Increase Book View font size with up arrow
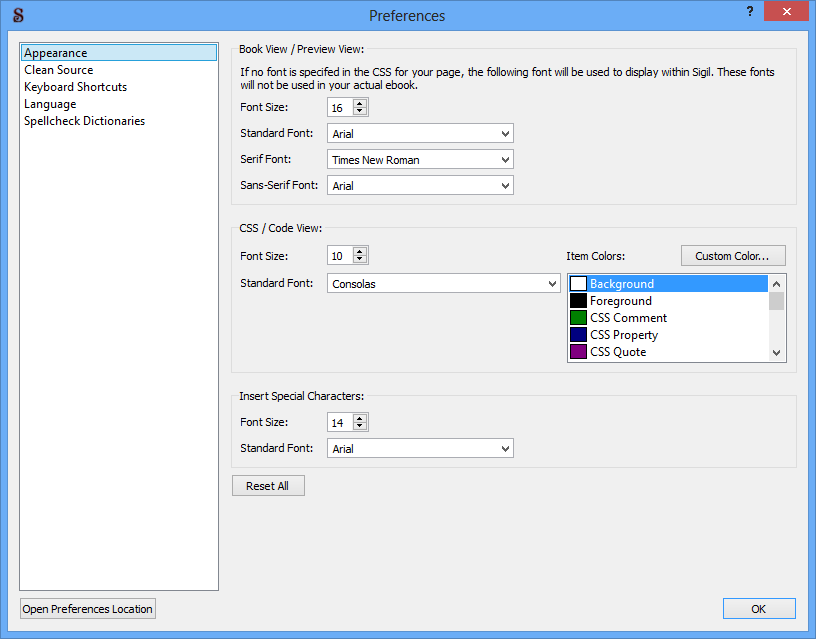The height and width of the screenshot is (639, 816). (x=360, y=103)
